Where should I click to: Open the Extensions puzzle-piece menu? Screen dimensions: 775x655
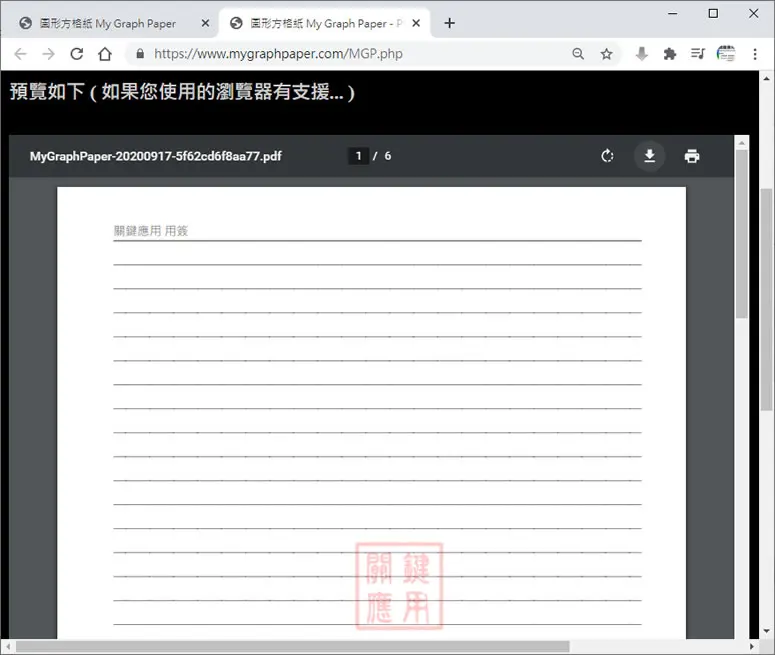coord(670,53)
